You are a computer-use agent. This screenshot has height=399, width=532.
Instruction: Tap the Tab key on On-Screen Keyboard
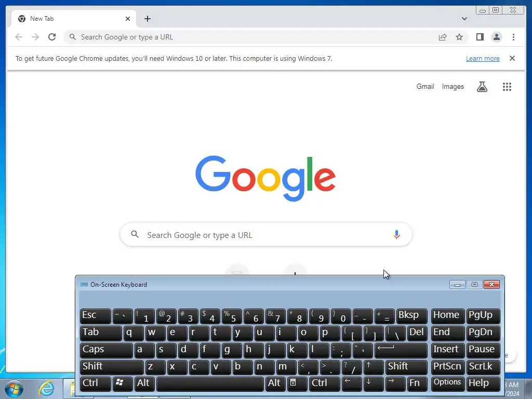pyautogui.click(x=101, y=333)
